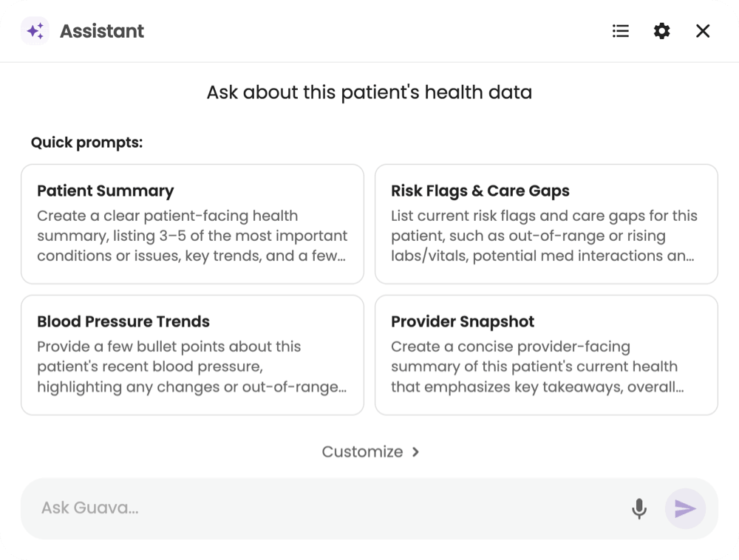Viewport: 739px width, 560px height.
Task: Choose the Blood Pressure Trends prompt
Action: 192,355
